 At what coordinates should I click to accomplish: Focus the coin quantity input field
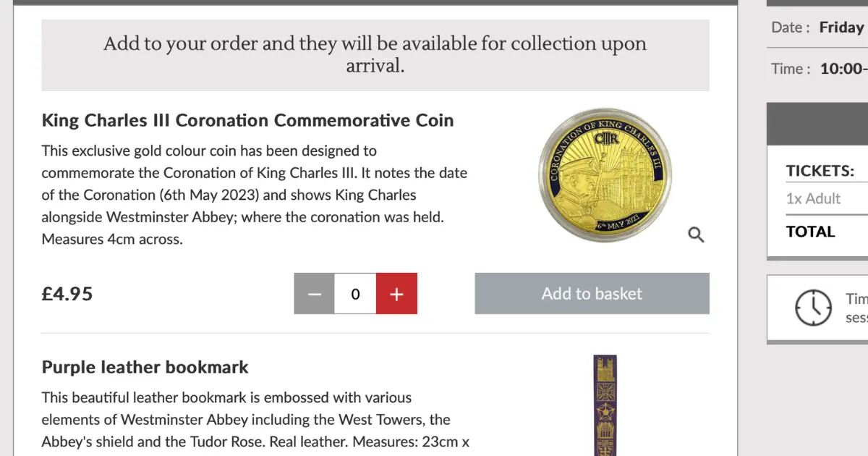355,293
